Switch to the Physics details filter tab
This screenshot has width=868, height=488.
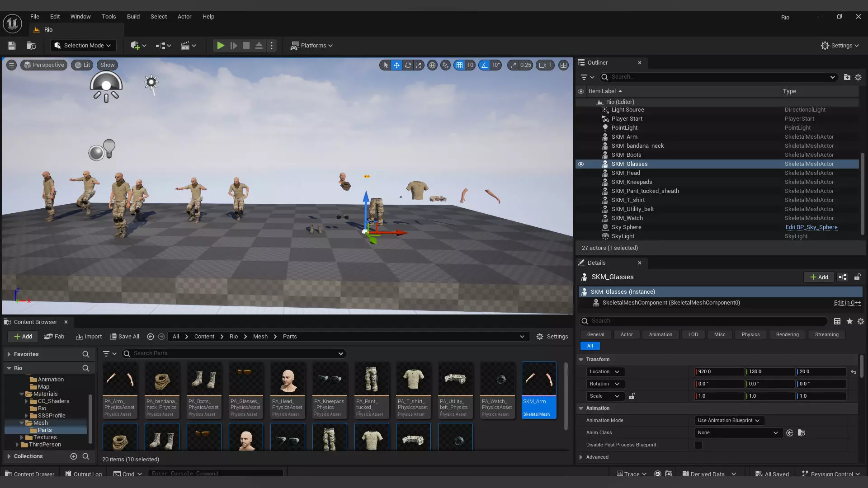pos(750,335)
